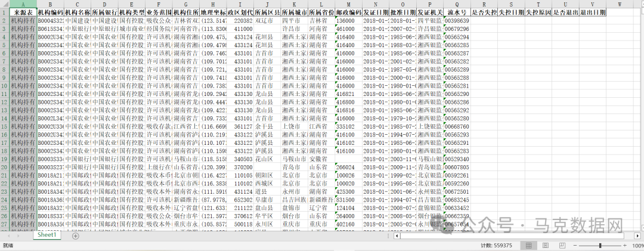Select the 机构类型 header cell
Screen dimensions: 644x251
tap(132, 13)
